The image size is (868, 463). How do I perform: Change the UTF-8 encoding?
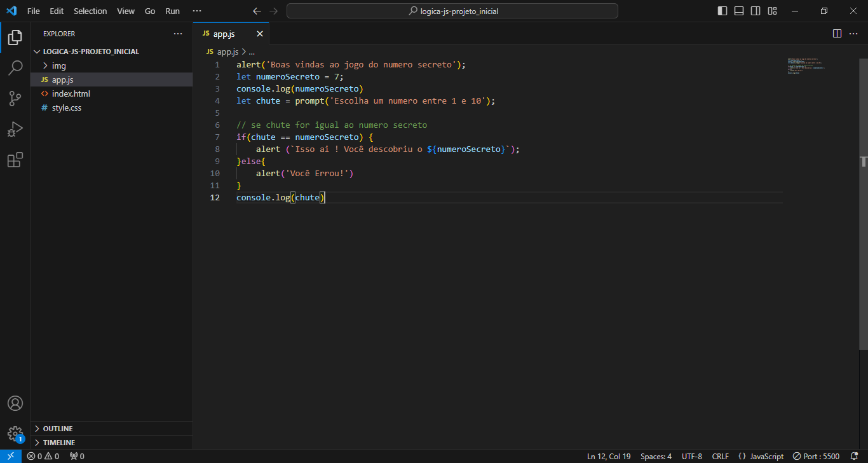pyautogui.click(x=692, y=456)
